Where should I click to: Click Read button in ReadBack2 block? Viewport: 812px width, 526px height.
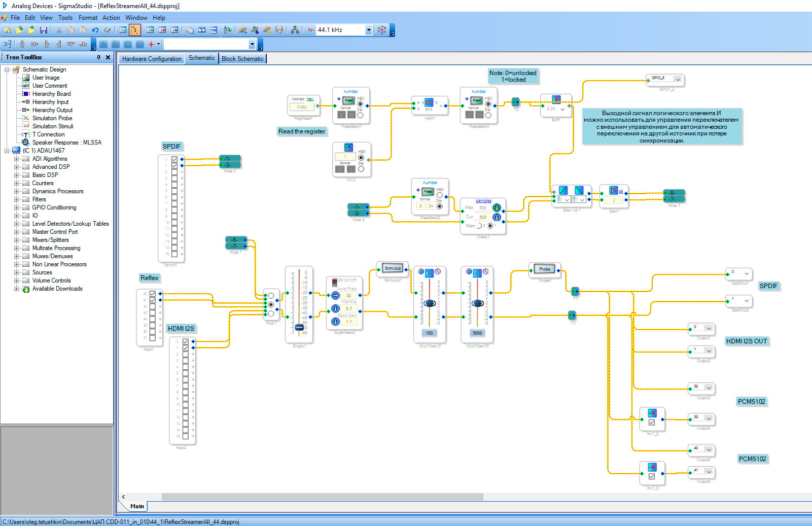tap(428, 191)
